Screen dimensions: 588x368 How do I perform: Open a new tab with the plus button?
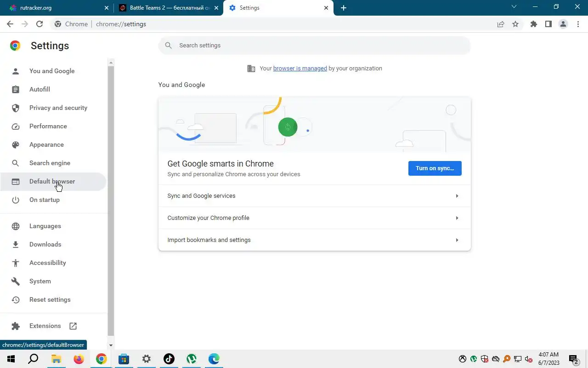344,8
